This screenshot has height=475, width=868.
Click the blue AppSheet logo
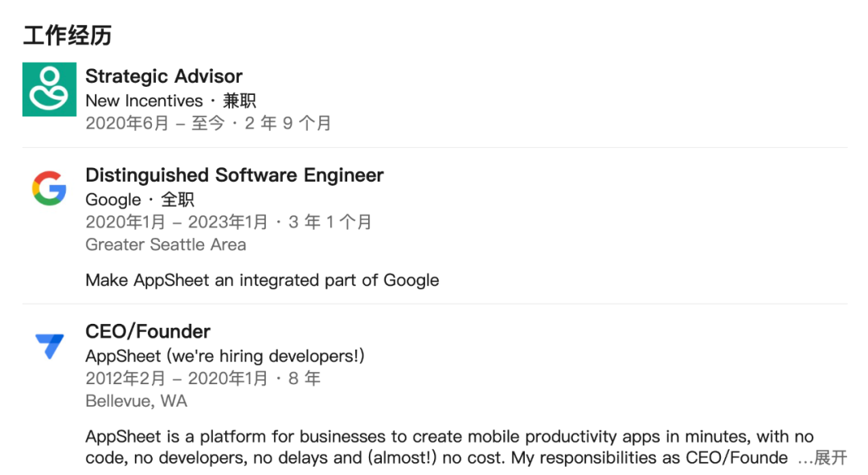pyautogui.click(x=49, y=345)
